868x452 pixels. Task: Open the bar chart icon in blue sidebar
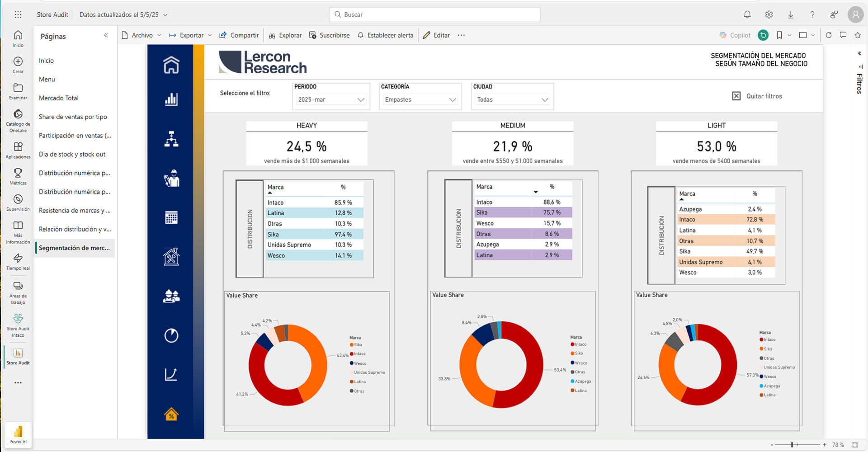[x=171, y=99]
